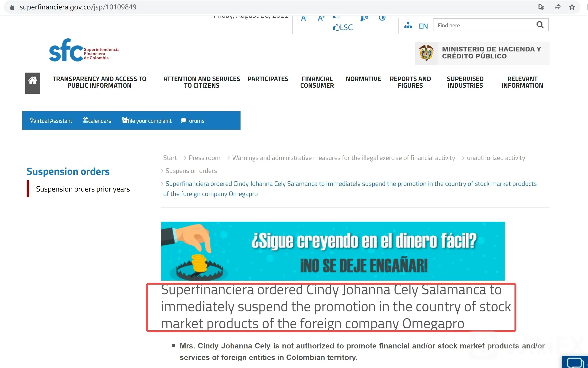
Task: Click the sfc Superintendencia Financiera logo
Action: (84, 50)
